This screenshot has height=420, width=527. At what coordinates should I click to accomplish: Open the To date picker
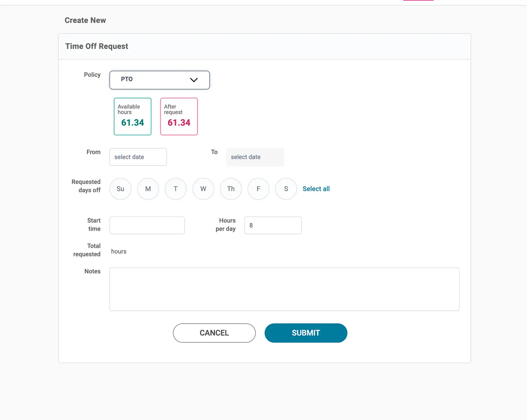pos(255,157)
